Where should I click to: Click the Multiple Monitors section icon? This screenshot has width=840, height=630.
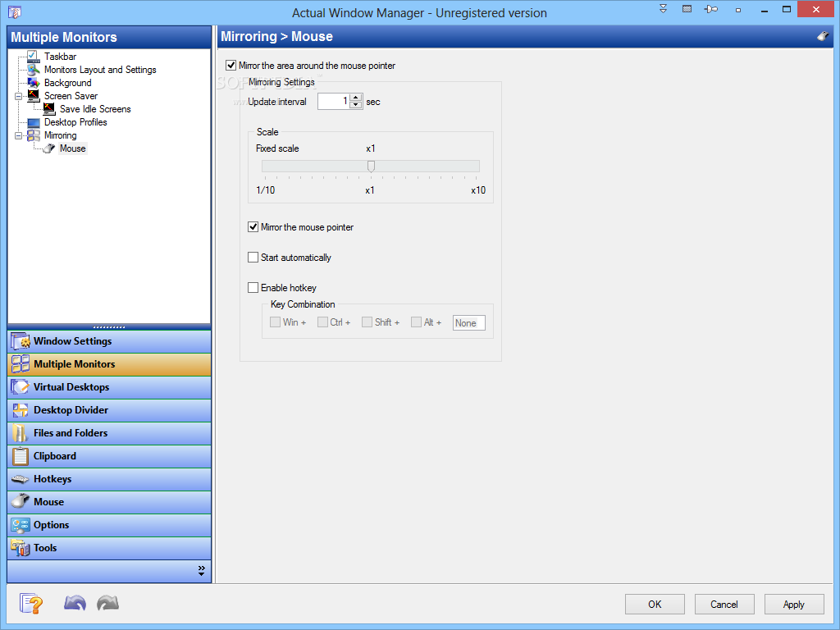click(x=21, y=364)
